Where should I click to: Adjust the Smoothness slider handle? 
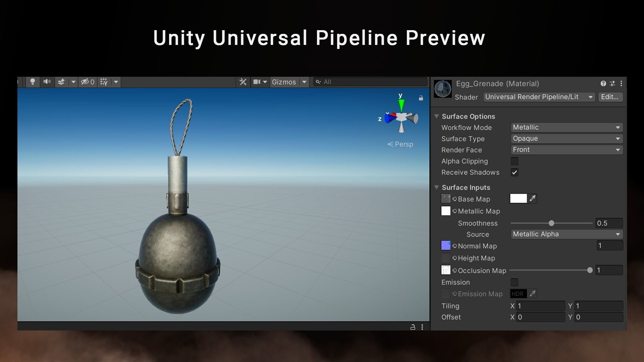(551, 223)
